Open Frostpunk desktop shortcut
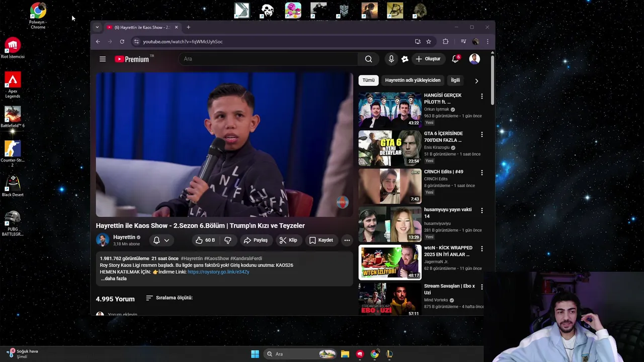The image size is (644, 362). click(344, 11)
